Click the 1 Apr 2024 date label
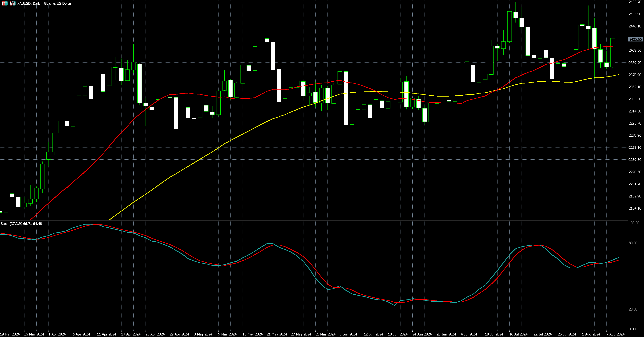Image resolution: width=644 pixels, height=337 pixels. pyautogui.click(x=57, y=334)
